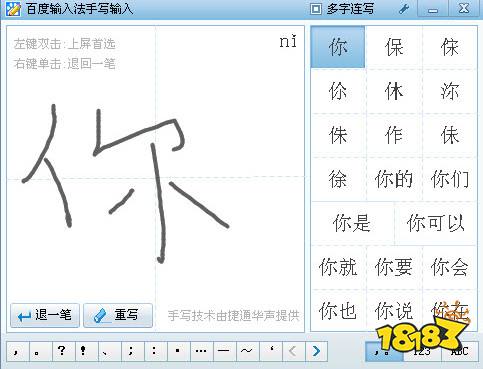
Task: Choose candidate character 休
Action: tap(394, 91)
